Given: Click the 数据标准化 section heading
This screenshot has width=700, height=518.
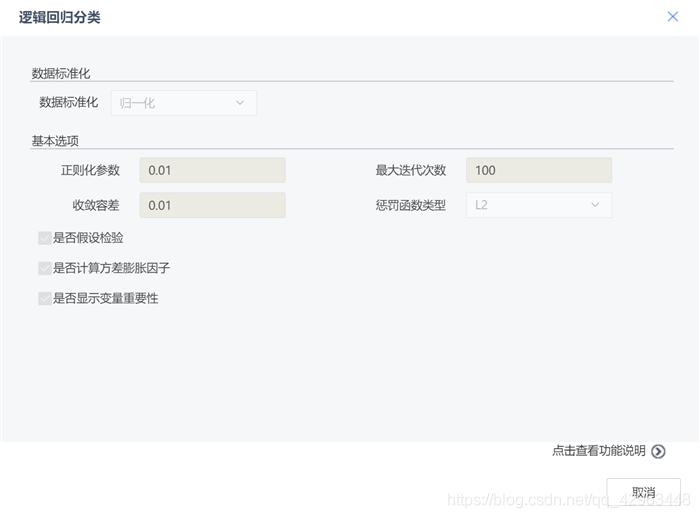Looking at the screenshot, I should [x=61, y=74].
